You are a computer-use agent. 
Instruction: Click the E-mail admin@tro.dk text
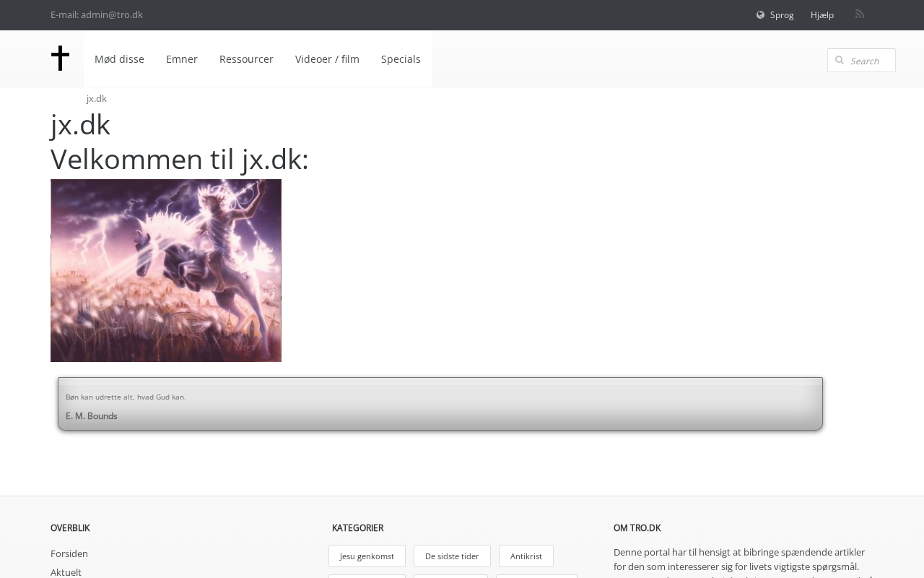coord(97,14)
